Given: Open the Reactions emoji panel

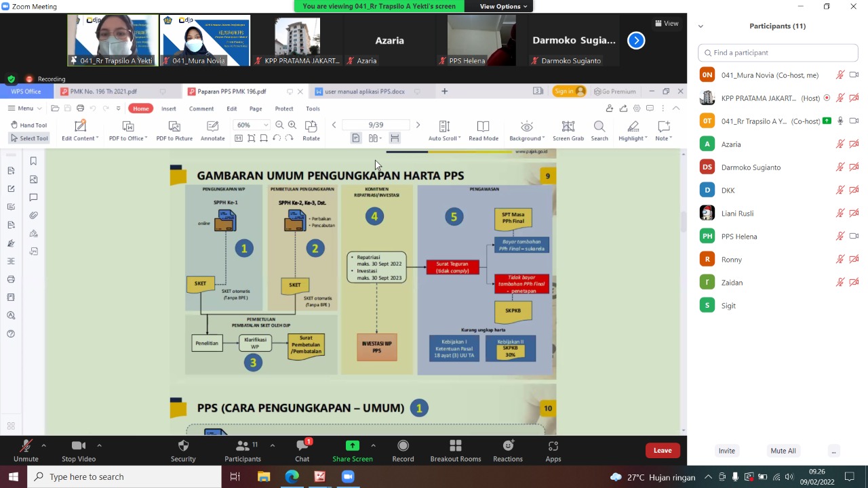Looking at the screenshot, I should click(x=507, y=446).
